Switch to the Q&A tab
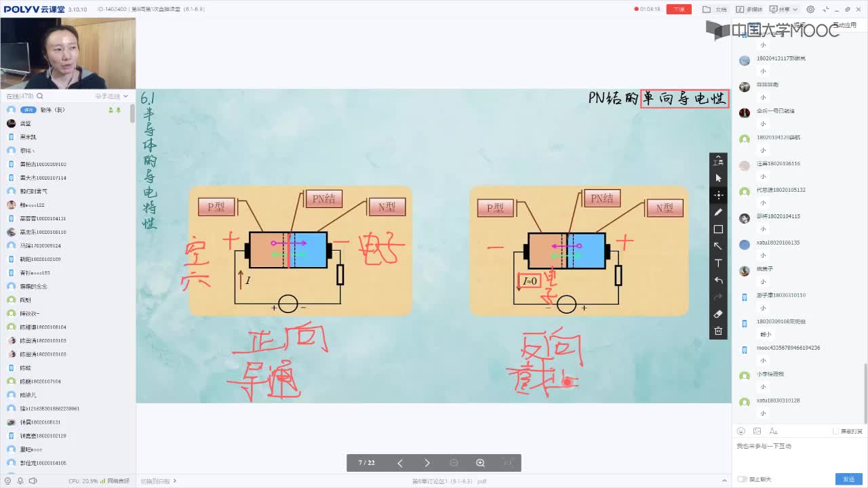 coord(800,26)
